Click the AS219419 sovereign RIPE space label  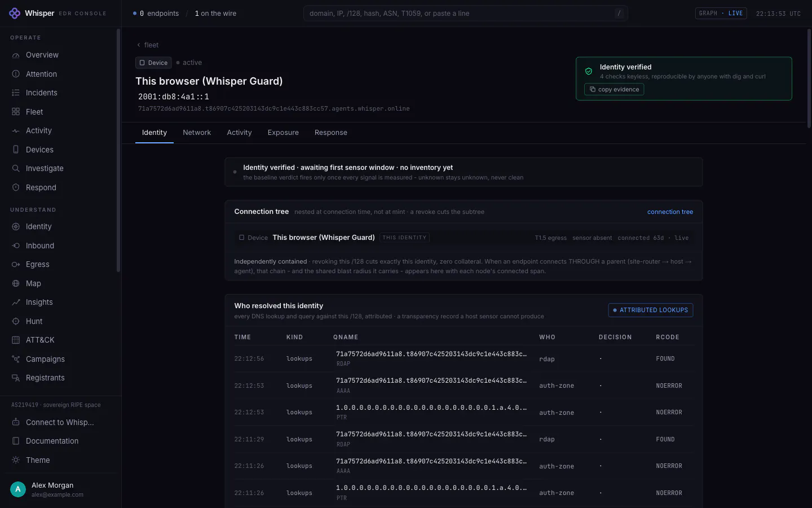pyautogui.click(x=56, y=405)
